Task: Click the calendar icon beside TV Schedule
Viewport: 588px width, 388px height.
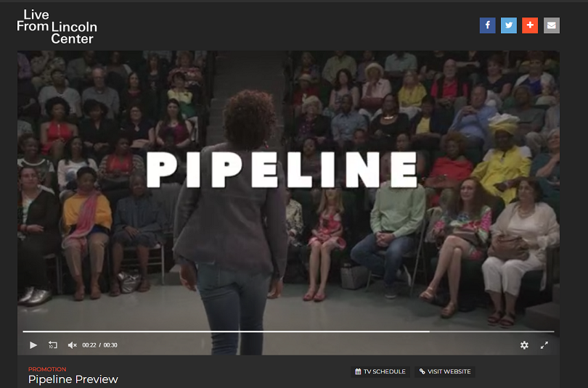Action: point(358,371)
